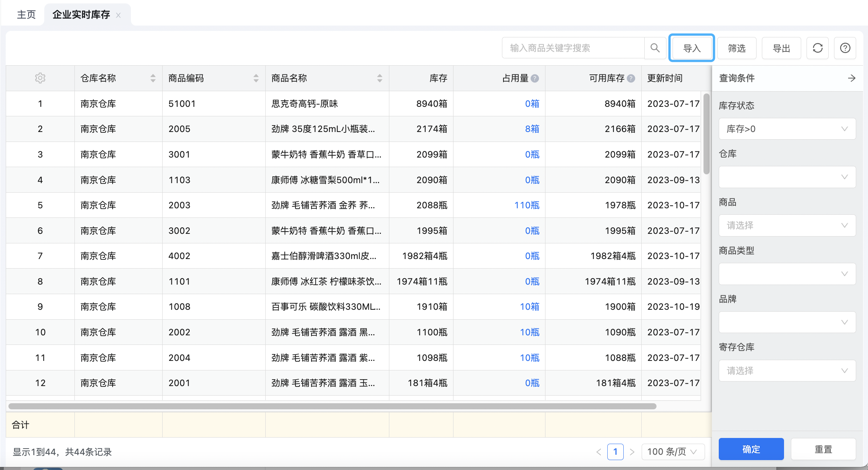The width and height of the screenshot is (868, 470).
Task: Click the 康师傅 冰糖雪梨500ml product name
Action: (326, 180)
